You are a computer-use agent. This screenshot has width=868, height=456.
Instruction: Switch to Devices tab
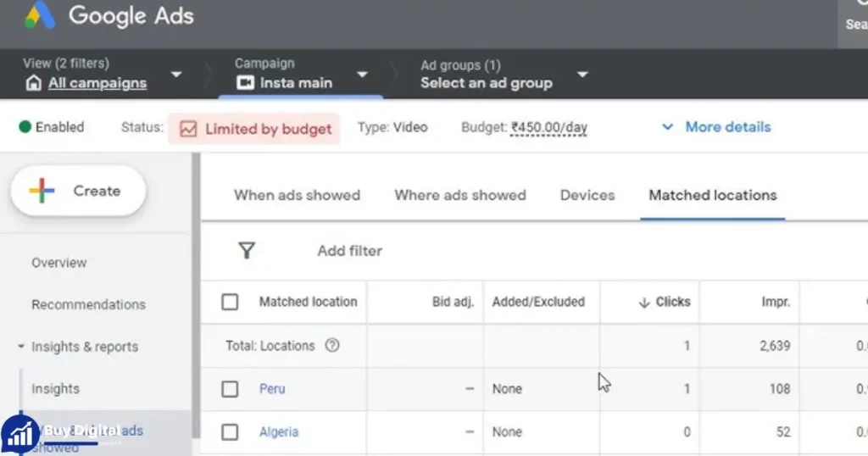587,195
